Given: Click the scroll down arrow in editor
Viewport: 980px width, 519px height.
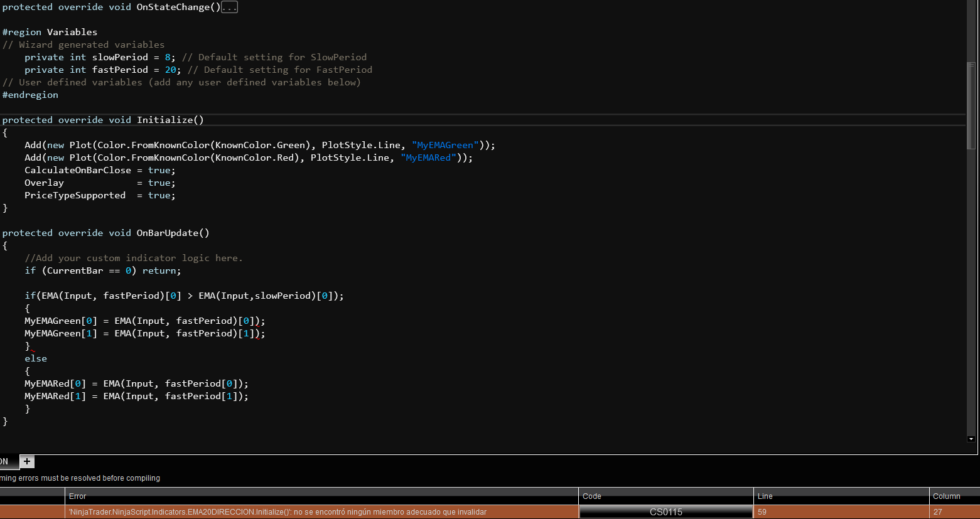Looking at the screenshot, I should (x=971, y=439).
